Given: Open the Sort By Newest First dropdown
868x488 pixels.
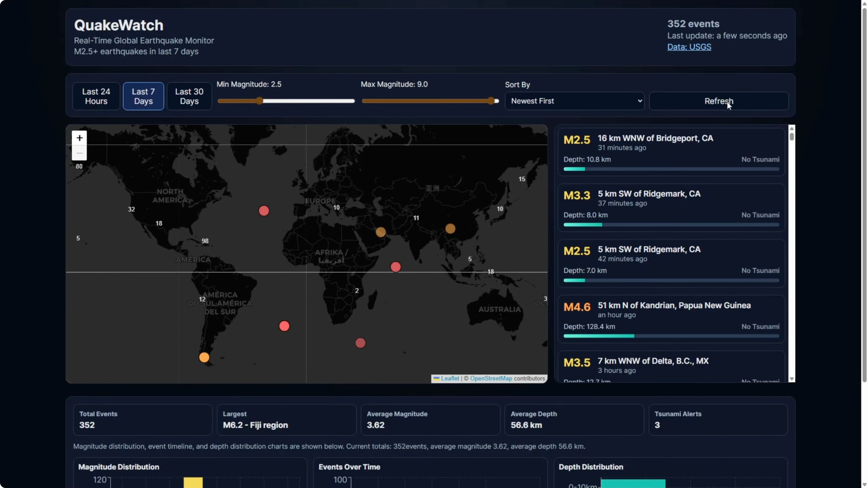Looking at the screenshot, I should (575, 101).
